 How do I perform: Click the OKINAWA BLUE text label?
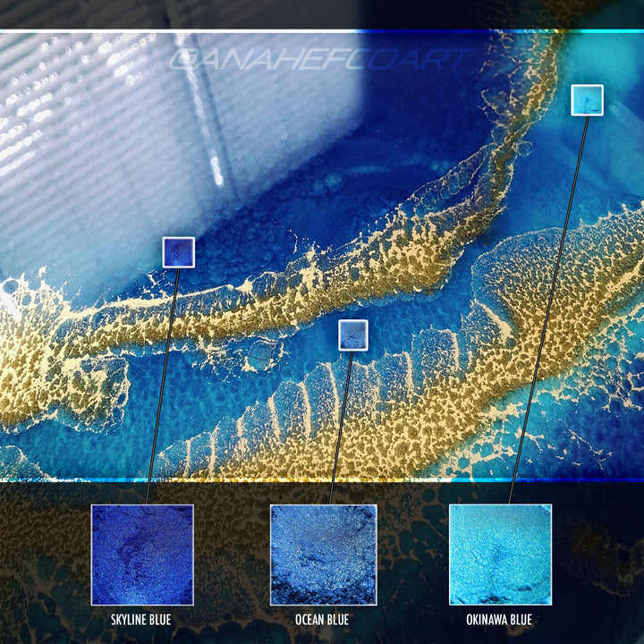click(x=500, y=619)
